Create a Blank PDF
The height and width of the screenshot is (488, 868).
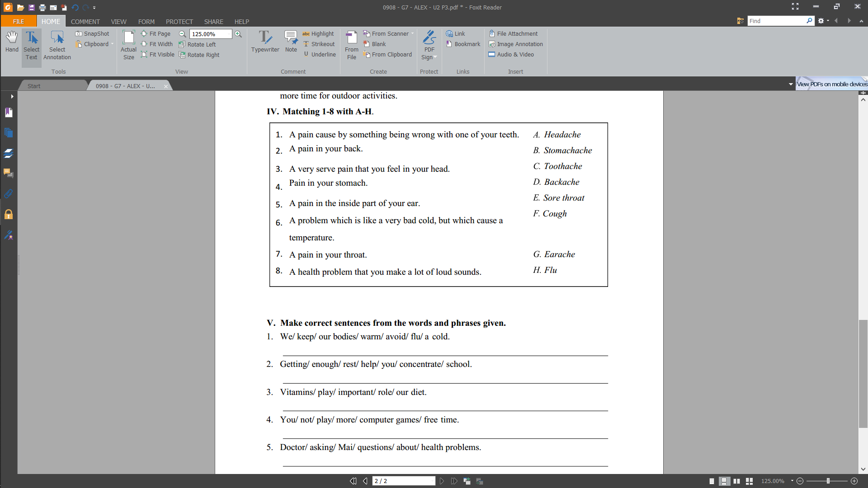click(375, 44)
